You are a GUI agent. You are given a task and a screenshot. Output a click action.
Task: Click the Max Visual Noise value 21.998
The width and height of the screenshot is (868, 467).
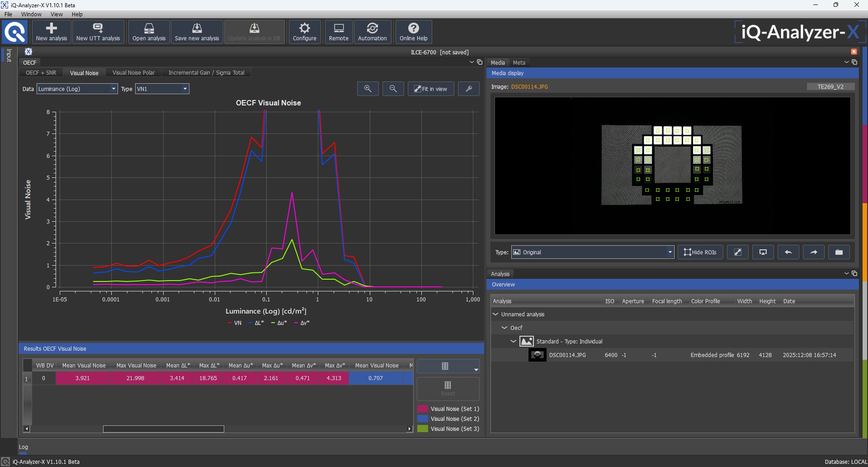pyautogui.click(x=135, y=378)
